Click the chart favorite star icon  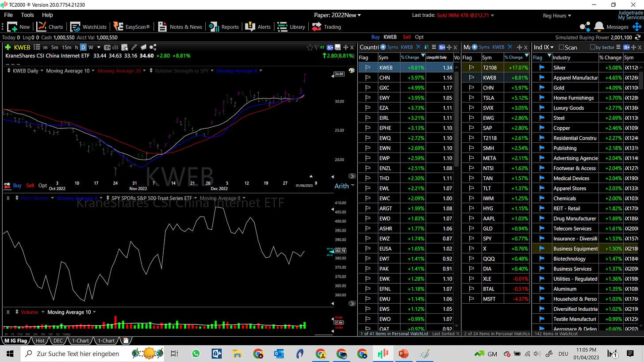(x=310, y=47)
